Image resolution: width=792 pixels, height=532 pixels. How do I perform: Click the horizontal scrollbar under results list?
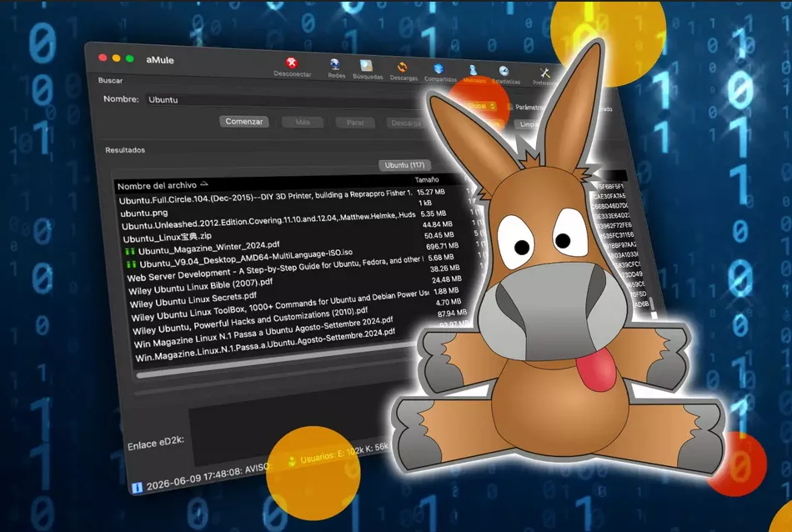coord(275,364)
